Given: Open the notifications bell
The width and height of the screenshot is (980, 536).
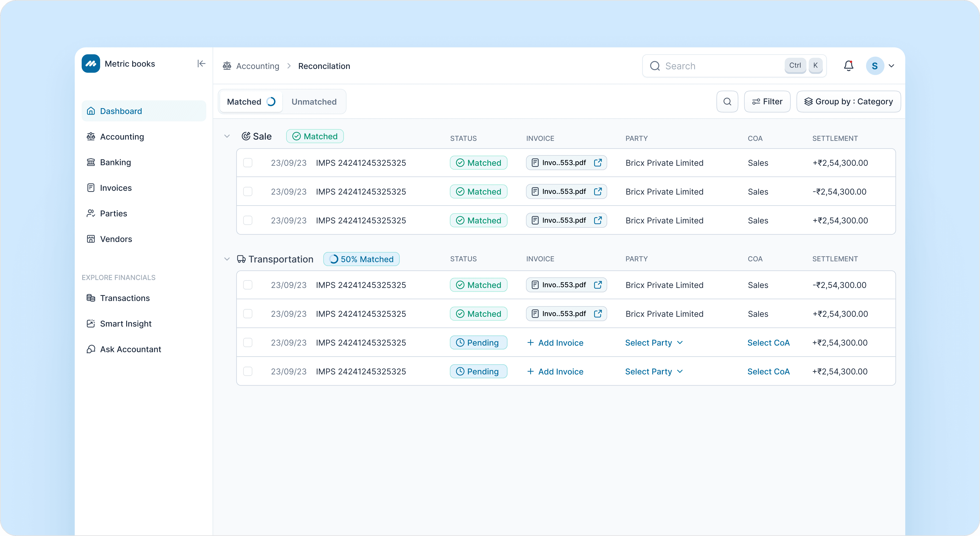Looking at the screenshot, I should (x=848, y=66).
